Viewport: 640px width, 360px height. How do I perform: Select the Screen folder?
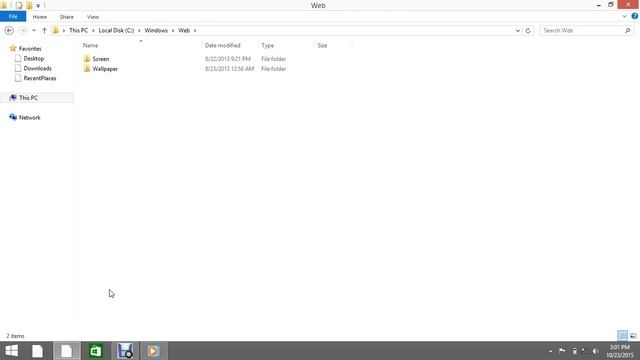100,59
